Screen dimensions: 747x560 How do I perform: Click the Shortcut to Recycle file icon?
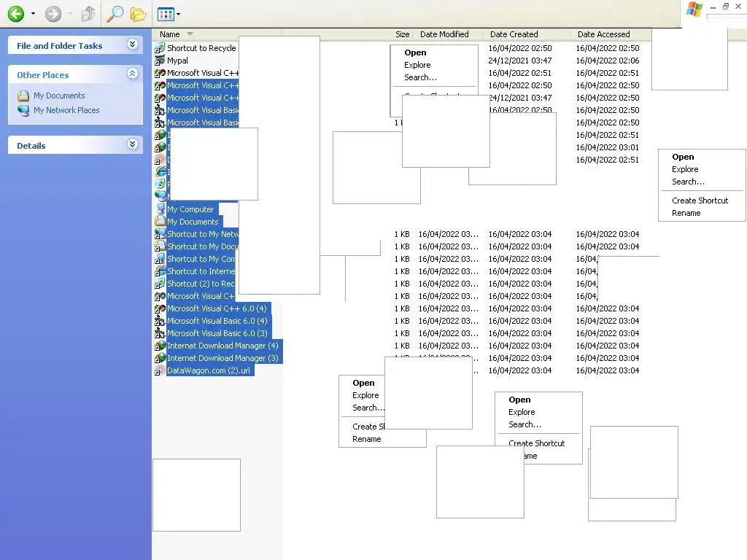click(160, 48)
